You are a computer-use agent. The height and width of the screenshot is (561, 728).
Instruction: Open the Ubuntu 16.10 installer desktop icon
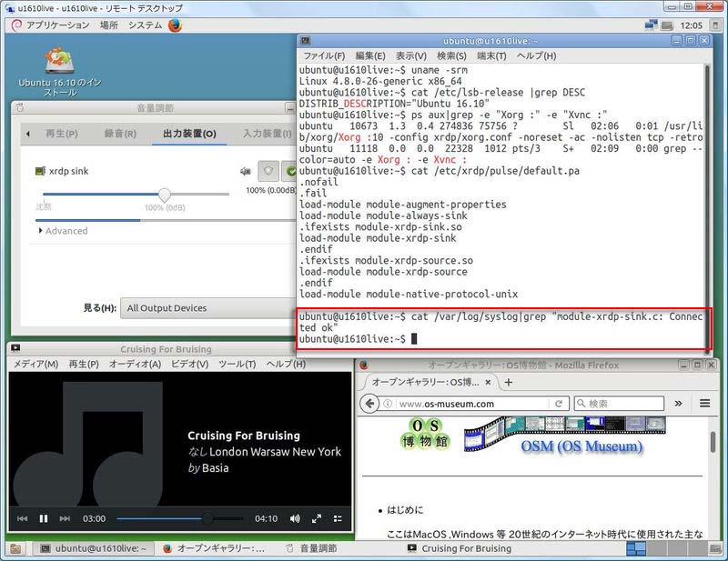[x=59, y=72]
